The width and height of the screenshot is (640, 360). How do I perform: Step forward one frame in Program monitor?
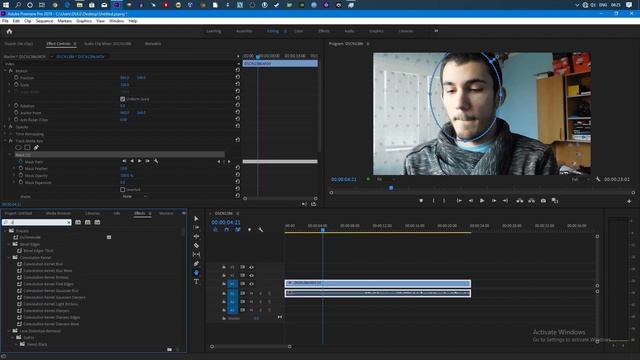click(493, 201)
